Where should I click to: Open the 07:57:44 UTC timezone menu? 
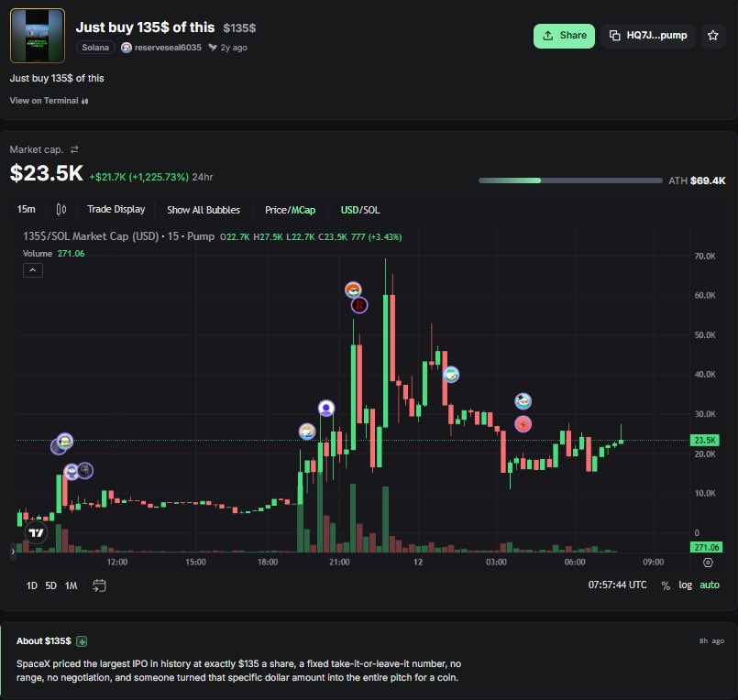pyautogui.click(x=617, y=585)
